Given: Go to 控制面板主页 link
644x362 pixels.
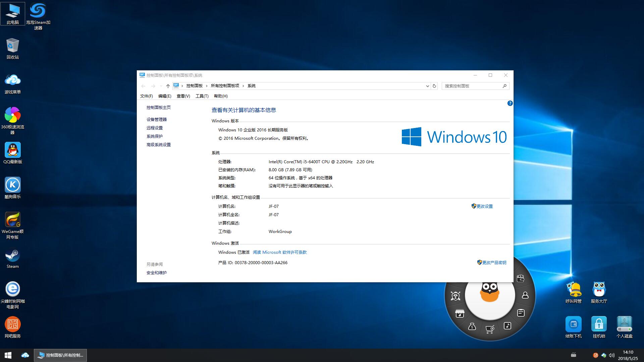Looking at the screenshot, I should 159,108.
